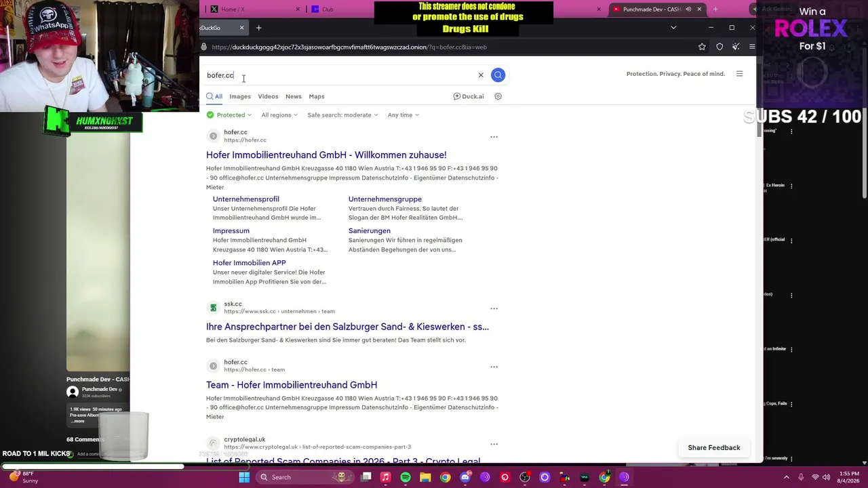This screenshot has width=868, height=488.
Task: Click the sparkle broom toolbar icon
Action: [x=736, y=47]
